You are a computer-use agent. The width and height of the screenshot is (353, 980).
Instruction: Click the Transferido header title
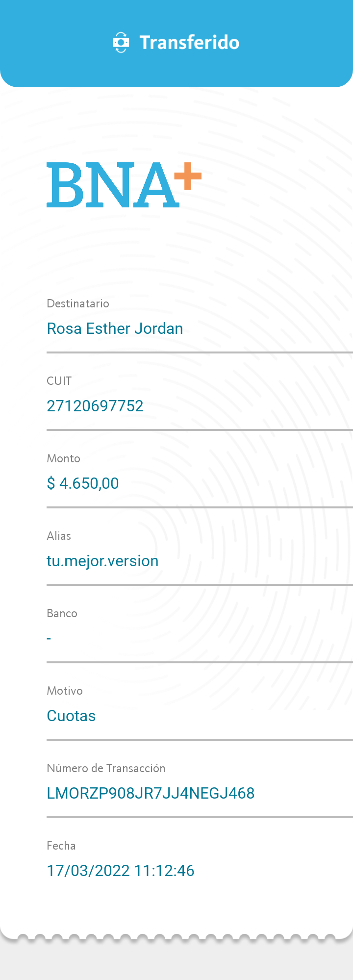[x=189, y=43]
